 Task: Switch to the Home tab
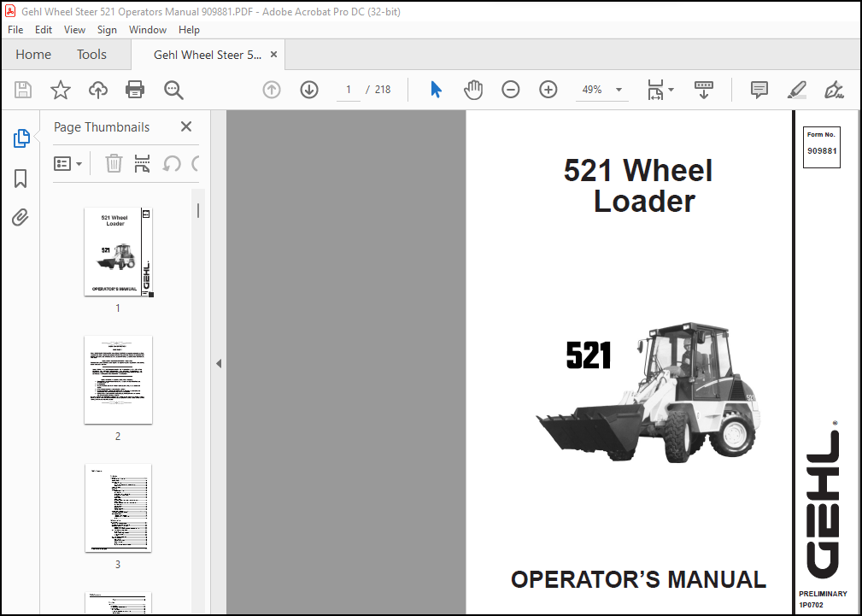click(x=33, y=55)
